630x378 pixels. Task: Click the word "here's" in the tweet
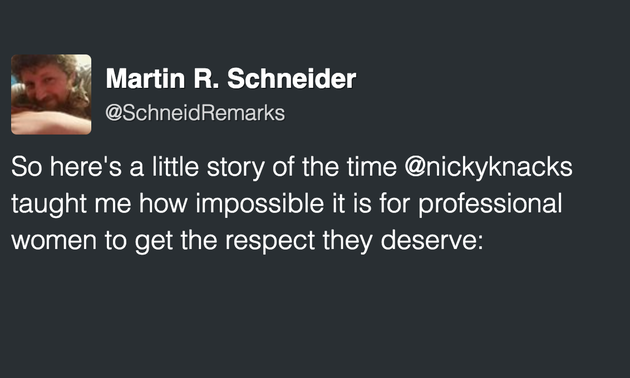(86, 167)
